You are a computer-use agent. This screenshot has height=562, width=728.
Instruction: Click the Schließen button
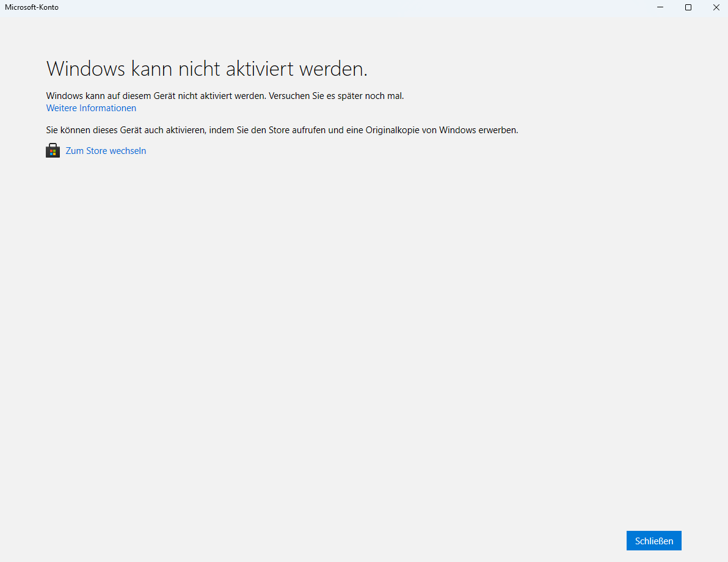[653, 541]
